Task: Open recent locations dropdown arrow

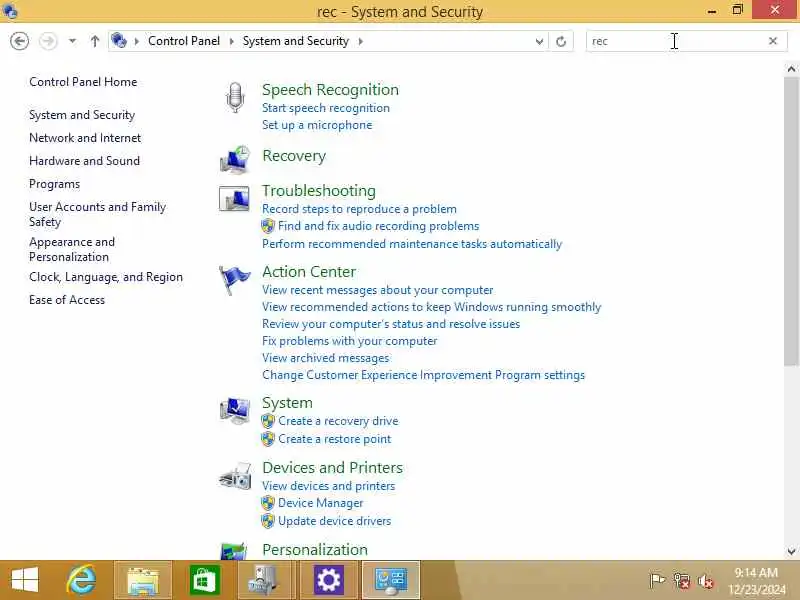Action: pos(72,41)
